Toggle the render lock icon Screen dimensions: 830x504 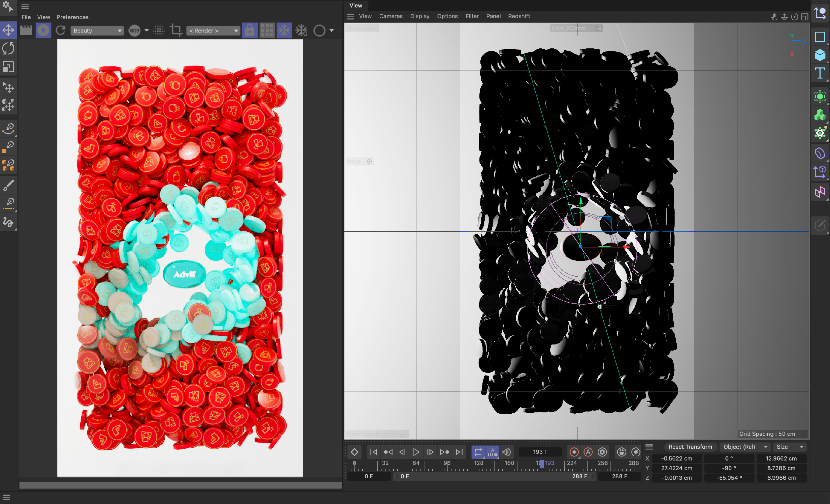click(x=249, y=30)
